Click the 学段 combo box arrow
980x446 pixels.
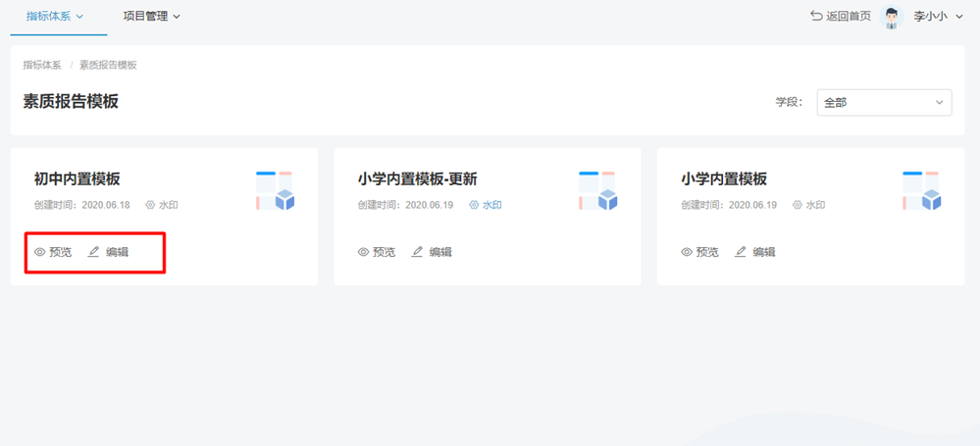point(939,103)
